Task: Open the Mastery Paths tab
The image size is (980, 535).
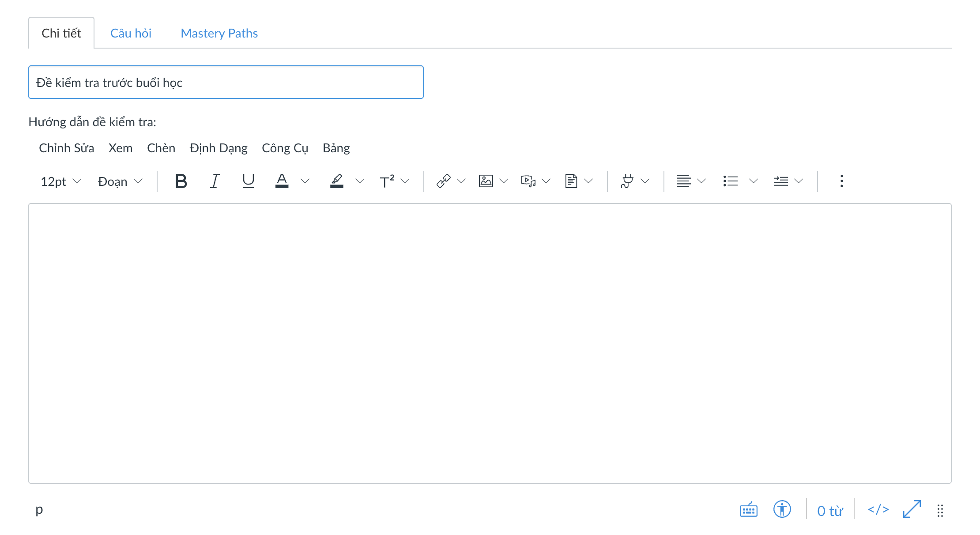Action: coord(219,34)
